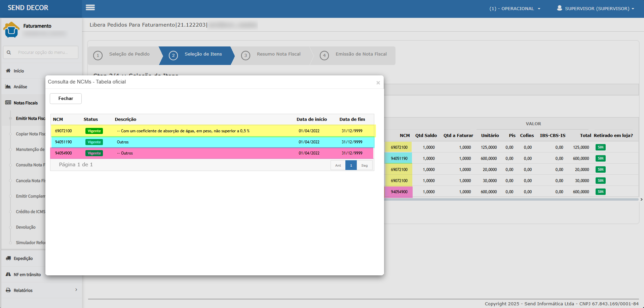Toggle SIM for the 94051190 item row

600,158
